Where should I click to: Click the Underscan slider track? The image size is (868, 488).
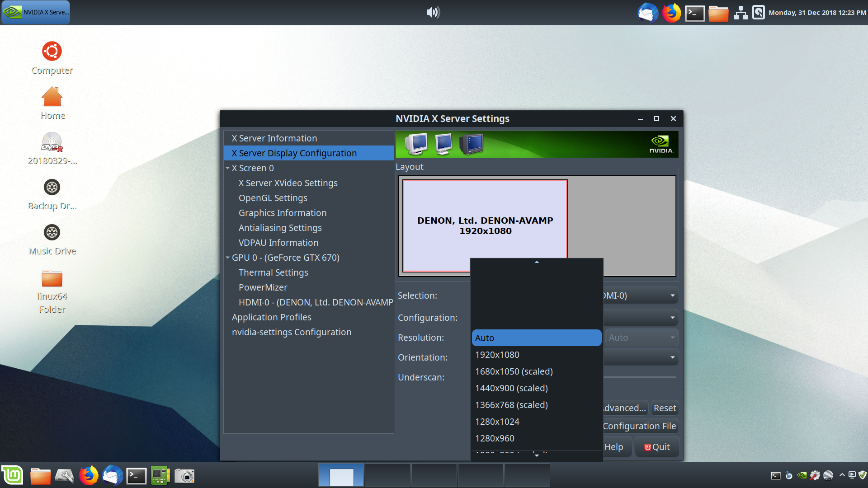click(640, 377)
